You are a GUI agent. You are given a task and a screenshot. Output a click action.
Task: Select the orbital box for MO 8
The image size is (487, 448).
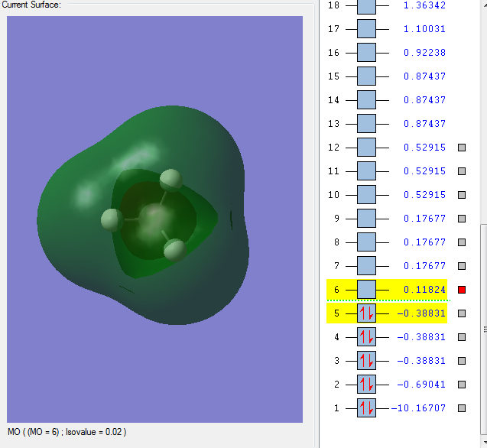click(366, 242)
